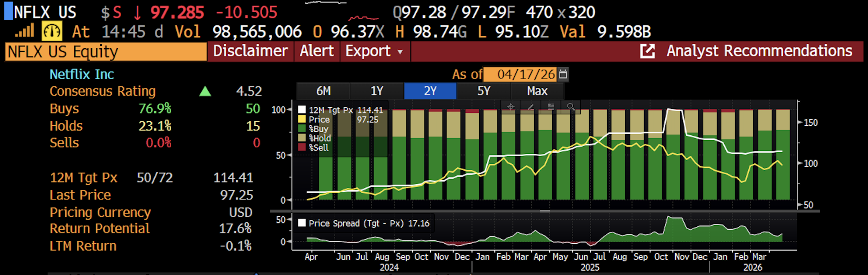Screen dimensions: 868x275
Task: Click the 50/72 analyst count
Action: [155, 178]
